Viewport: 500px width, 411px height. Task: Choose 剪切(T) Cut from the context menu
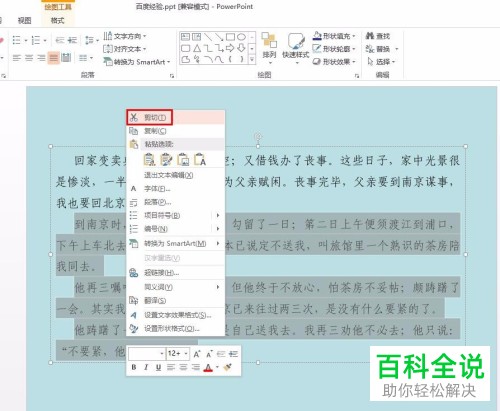(x=175, y=117)
